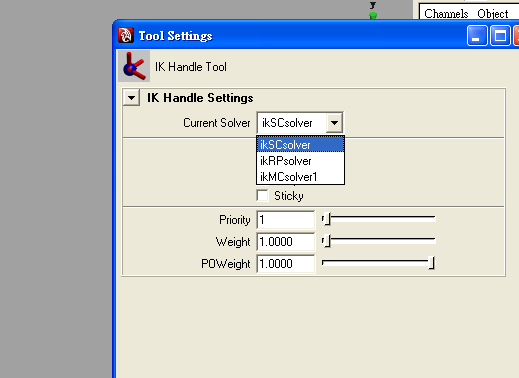This screenshot has width=519, height=378.
Task: Open the Object menu
Action: pyautogui.click(x=493, y=14)
